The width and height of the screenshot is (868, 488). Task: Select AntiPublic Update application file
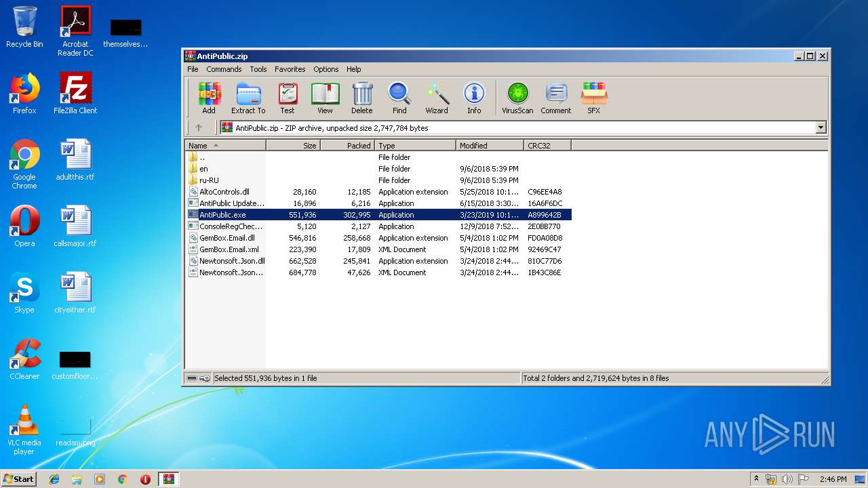[x=378, y=203]
